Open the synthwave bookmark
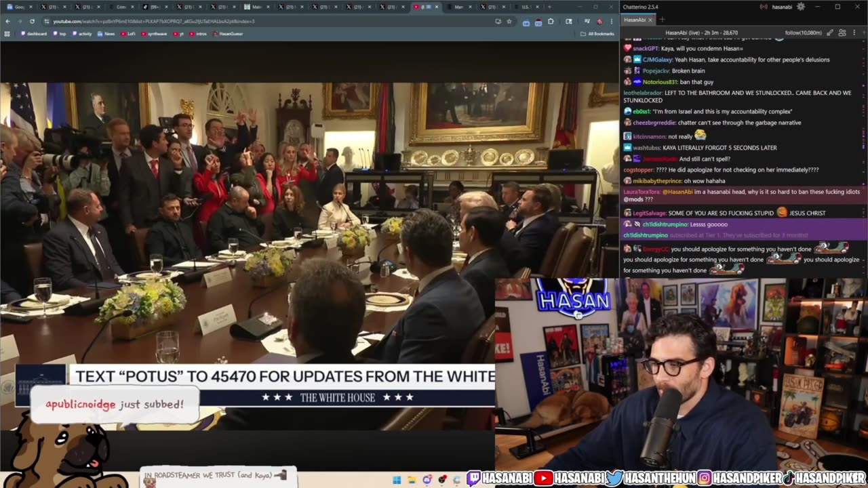This screenshot has height=488, width=868. point(155,33)
